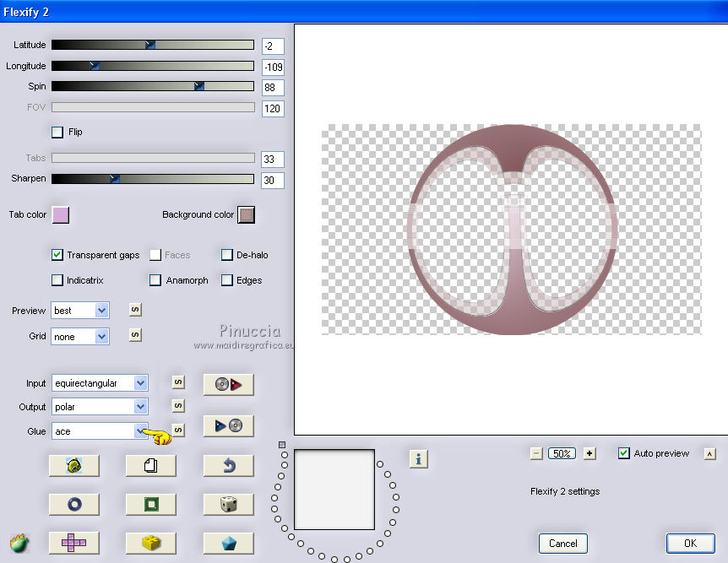The width and height of the screenshot is (728, 563).
Task: Click the 50% zoom level button
Action: (x=562, y=453)
